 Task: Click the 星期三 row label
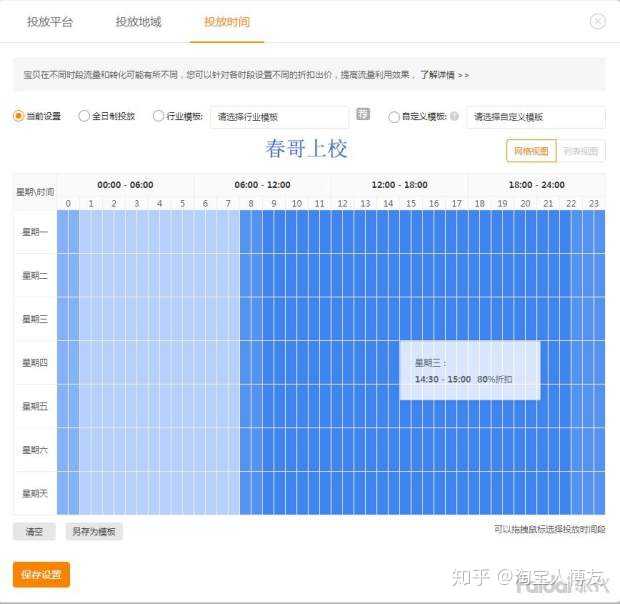tap(35, 319)
